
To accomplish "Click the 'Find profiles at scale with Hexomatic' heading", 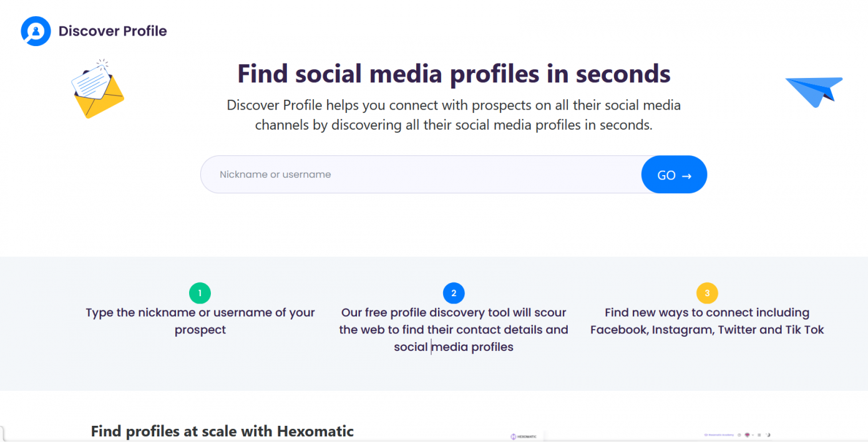I will (x=222, y=431).
